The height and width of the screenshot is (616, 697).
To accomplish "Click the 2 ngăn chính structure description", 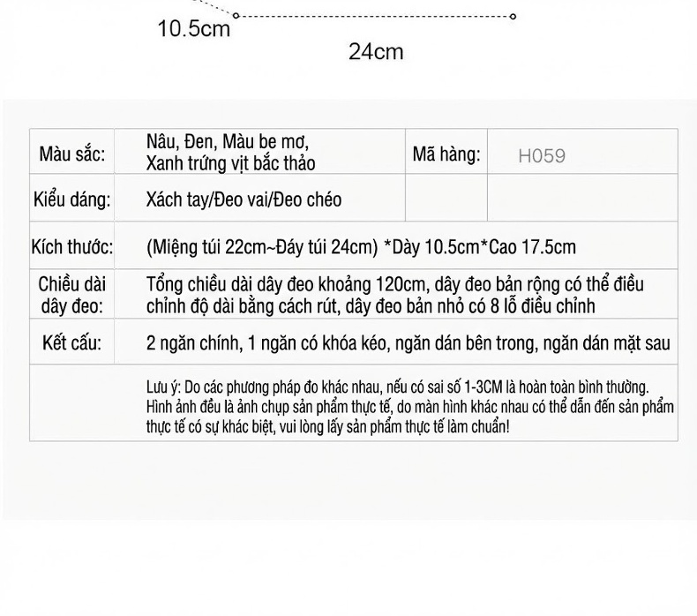I will point(408,343).
